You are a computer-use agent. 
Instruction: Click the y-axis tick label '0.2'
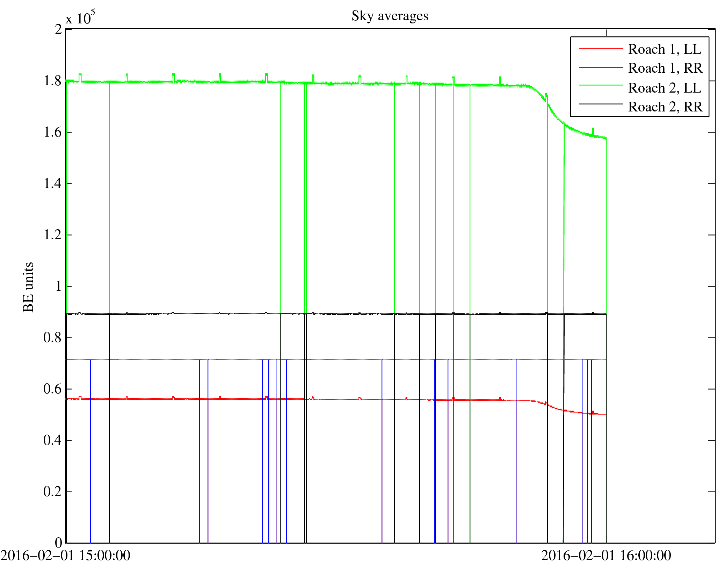[x=52, y=492]
